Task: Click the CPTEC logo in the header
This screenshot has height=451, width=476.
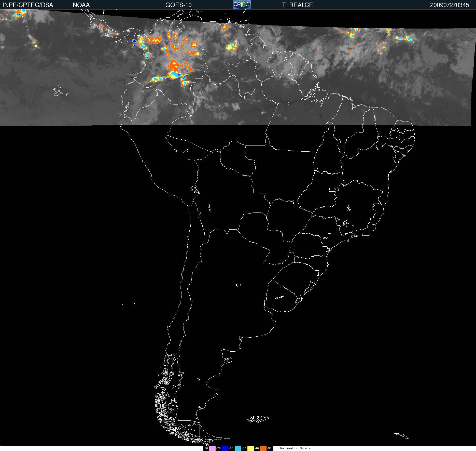Action: pyautogui.click(x=242, y=5)
